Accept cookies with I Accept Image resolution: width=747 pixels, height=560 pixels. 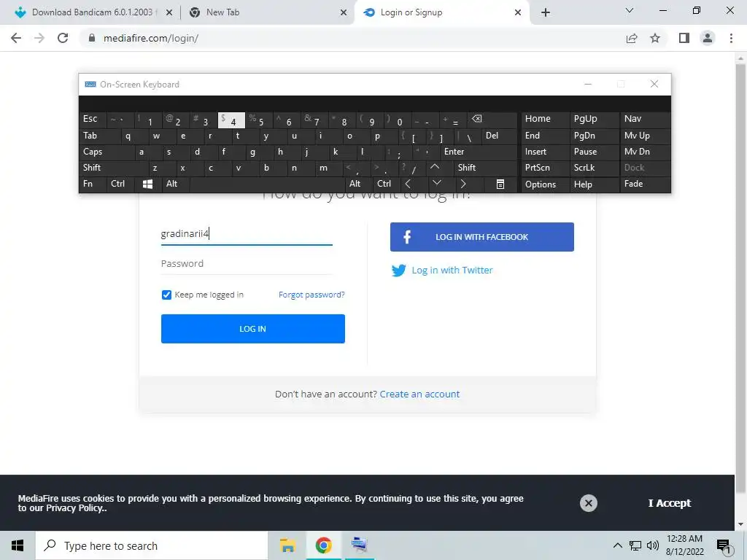coord(669,503)
